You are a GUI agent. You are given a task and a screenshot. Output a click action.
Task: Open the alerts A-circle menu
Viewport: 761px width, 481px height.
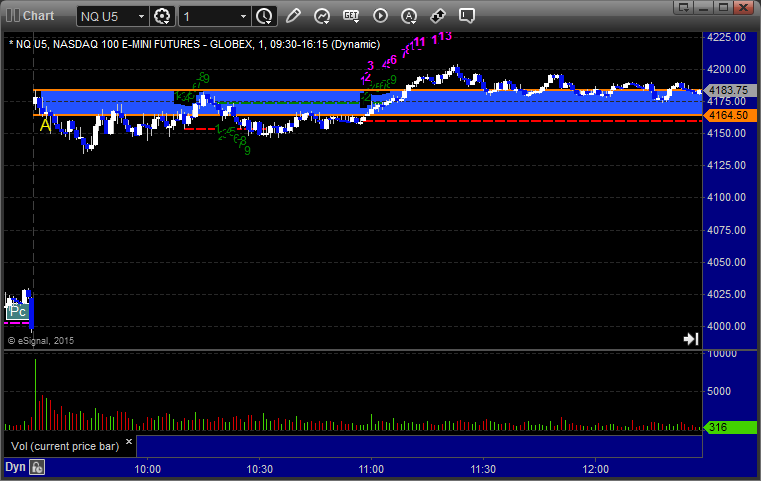pos(409,16)
